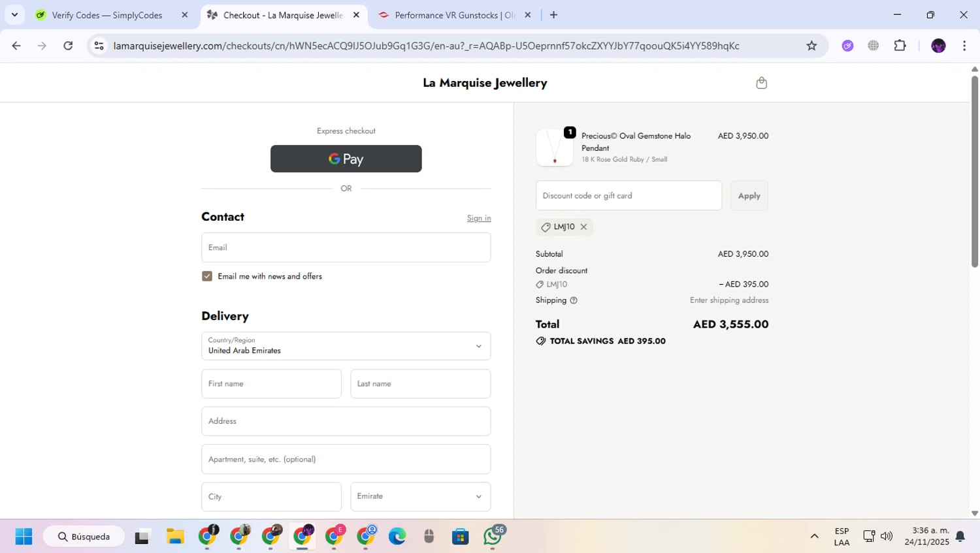Open File Explorer from the taskbar
Viewport: 980px width, 553px height.
coord(175,537)
